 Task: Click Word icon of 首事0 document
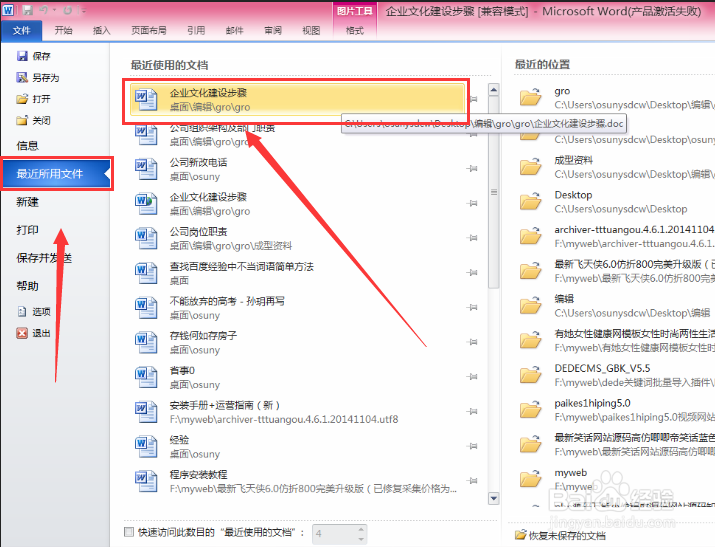pyautogui.click(x=146, y=377)
